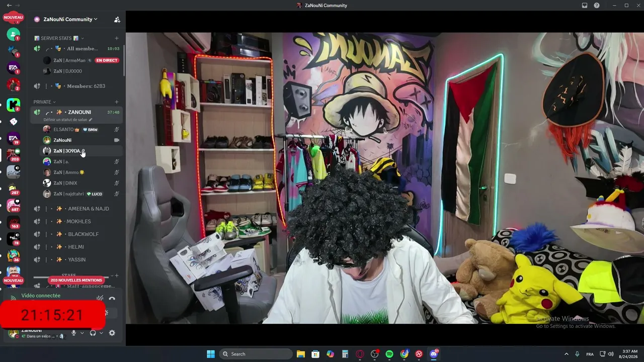The width and height of the screenshot is (644, 362).
Task: Click the camera icon next to ZaNouNi
Action: (x=117, y=140)
